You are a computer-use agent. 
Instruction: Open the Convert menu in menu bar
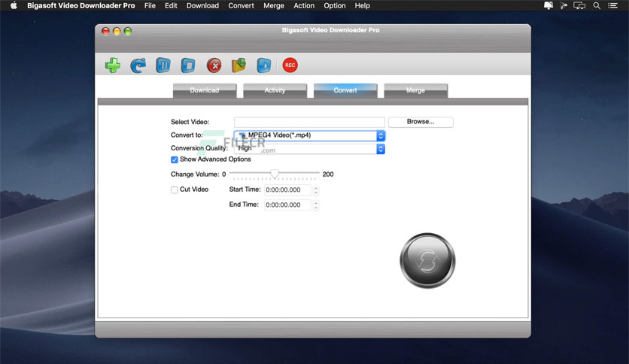click(x=241, y=5)
